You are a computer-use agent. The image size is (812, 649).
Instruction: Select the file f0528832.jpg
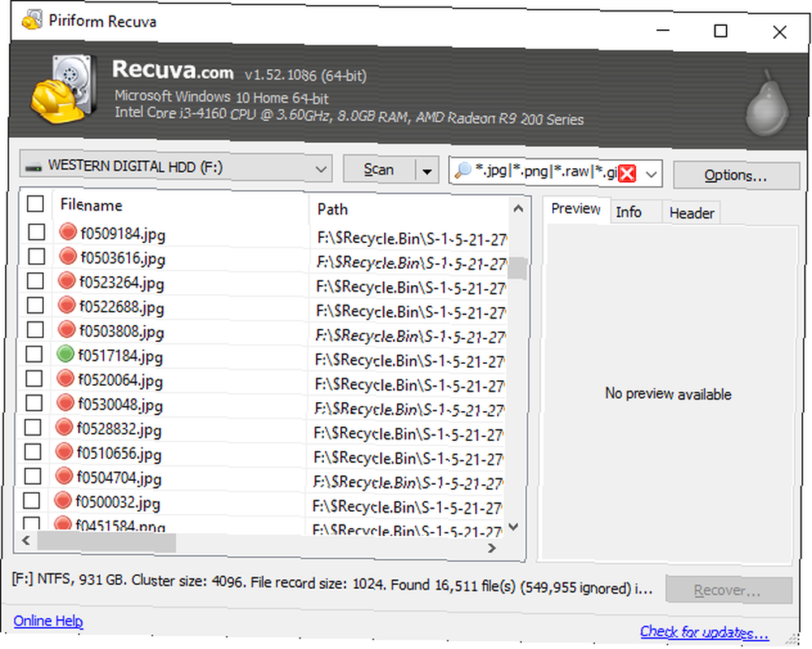(x=119, y=430)
